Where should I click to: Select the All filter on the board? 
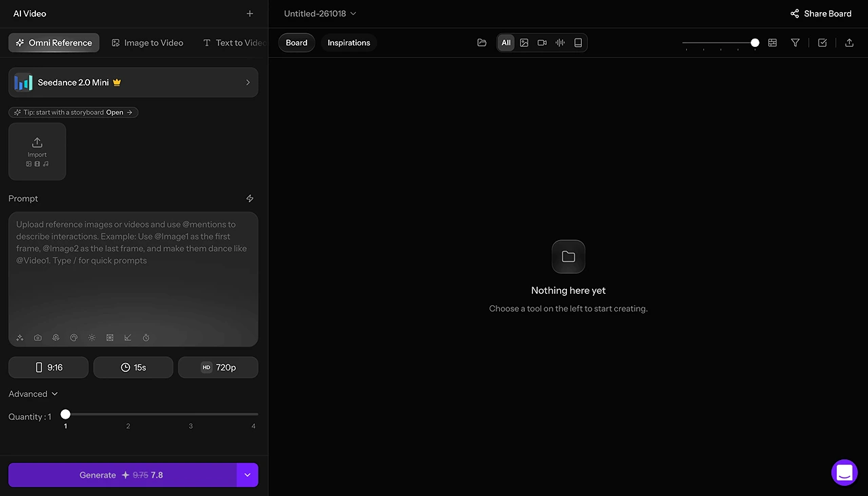click(x=506, y=43)
